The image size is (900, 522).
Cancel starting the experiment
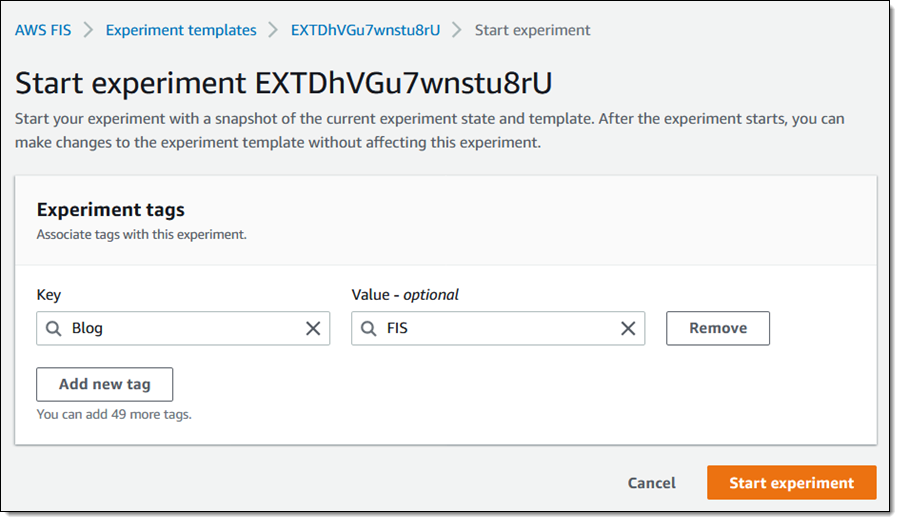651,483
